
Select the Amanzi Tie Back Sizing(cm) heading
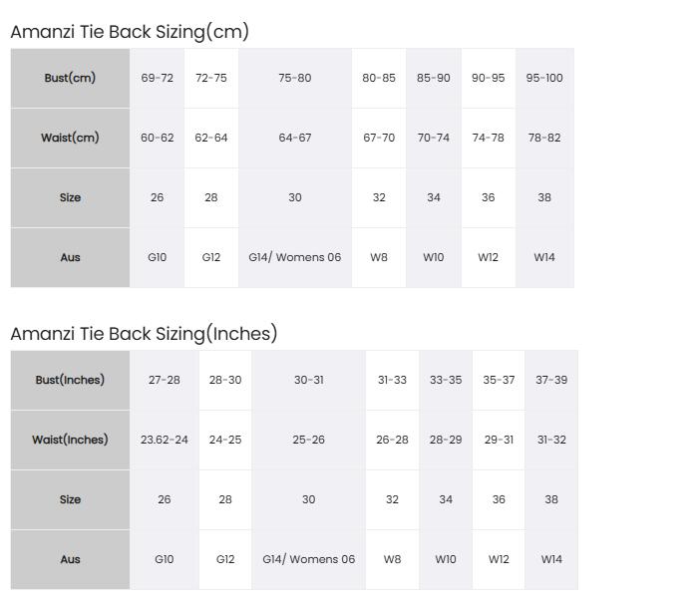point(130,32)
